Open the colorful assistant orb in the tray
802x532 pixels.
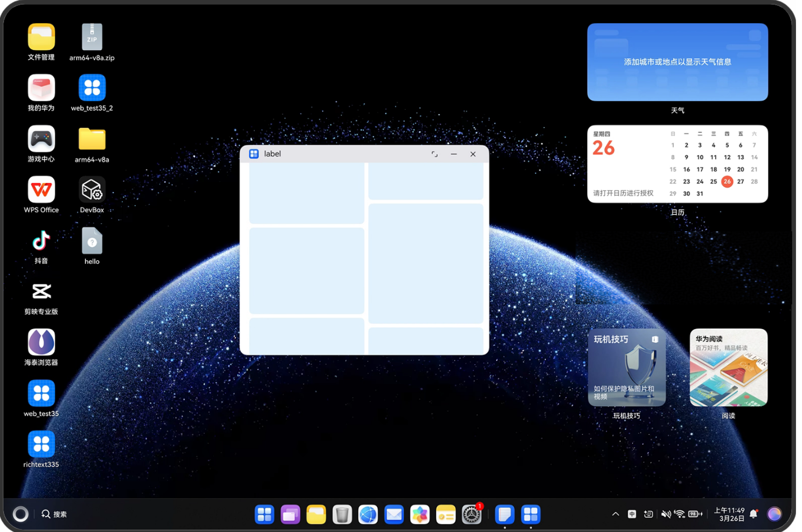tap(774, 514)
